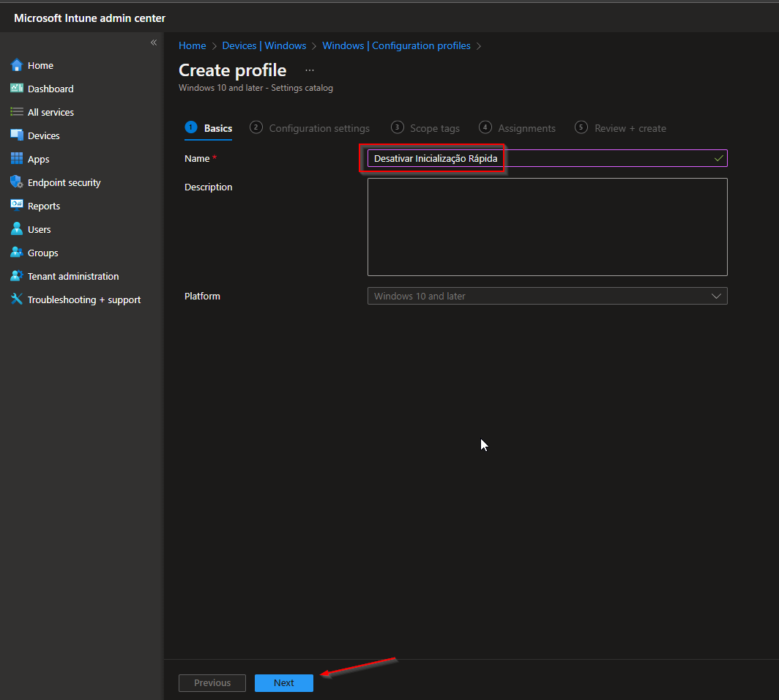This screenshot has width=779, height=700.
Task: Click the Troubleshooting + support wrench icon
Action: click(x=16, y=299)
